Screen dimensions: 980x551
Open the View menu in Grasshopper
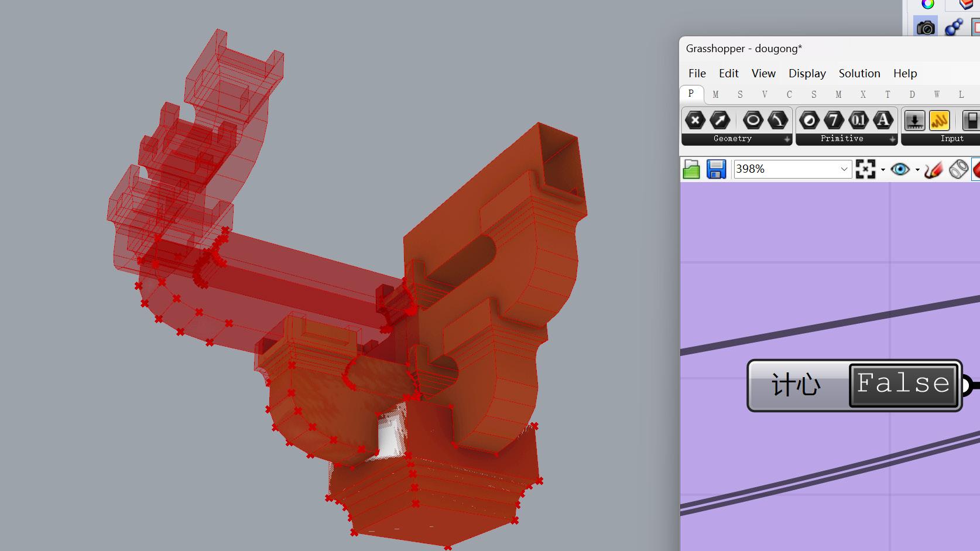pos(763,73)
